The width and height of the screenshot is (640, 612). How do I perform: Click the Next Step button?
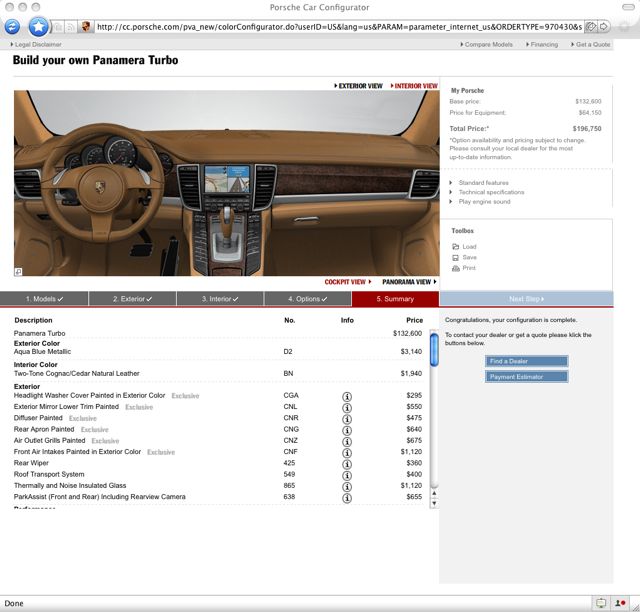pyautogui.click(x=526, y=299)
